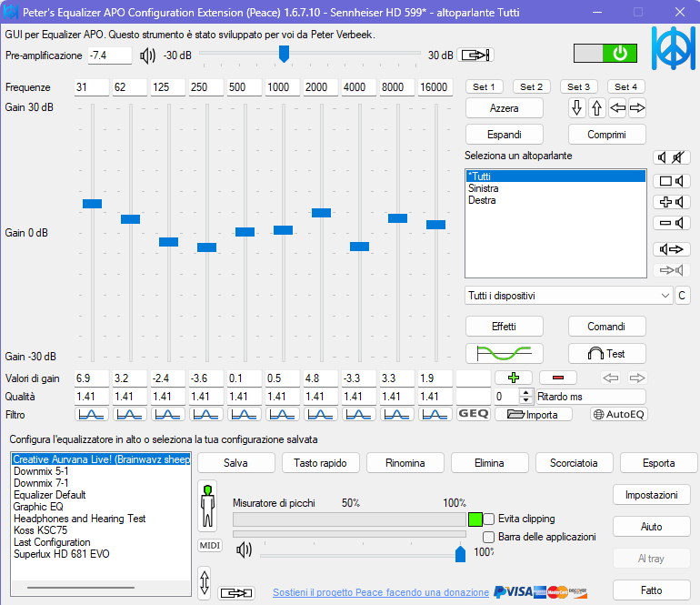Shift gains up with the up arrow

pos(597,107)
